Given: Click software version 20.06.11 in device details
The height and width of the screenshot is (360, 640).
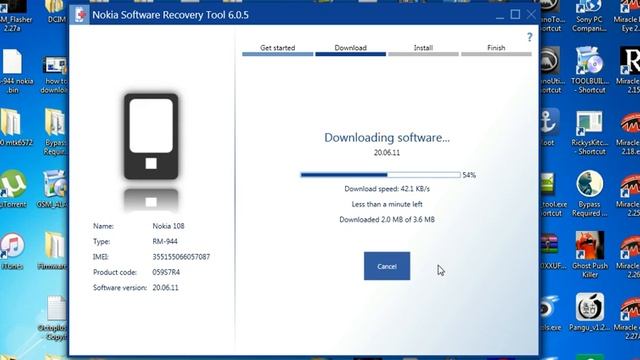Looking at the screenshot, I should [165, 287].
